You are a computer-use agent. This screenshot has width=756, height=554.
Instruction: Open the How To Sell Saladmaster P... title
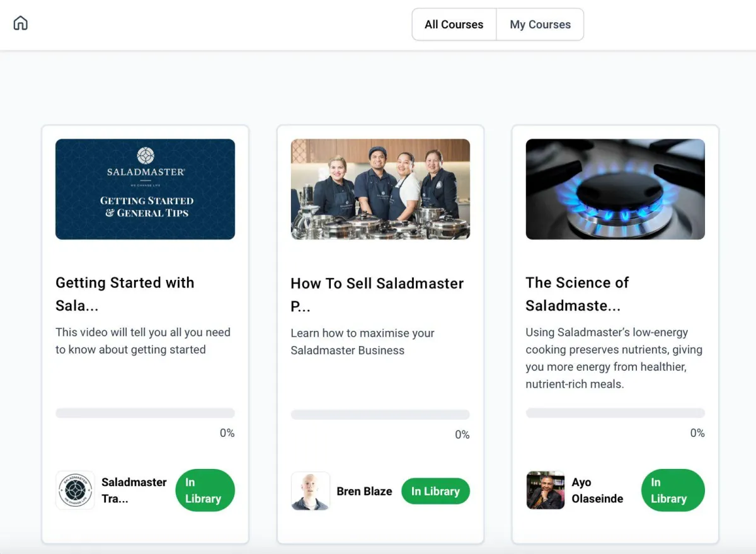377,295
